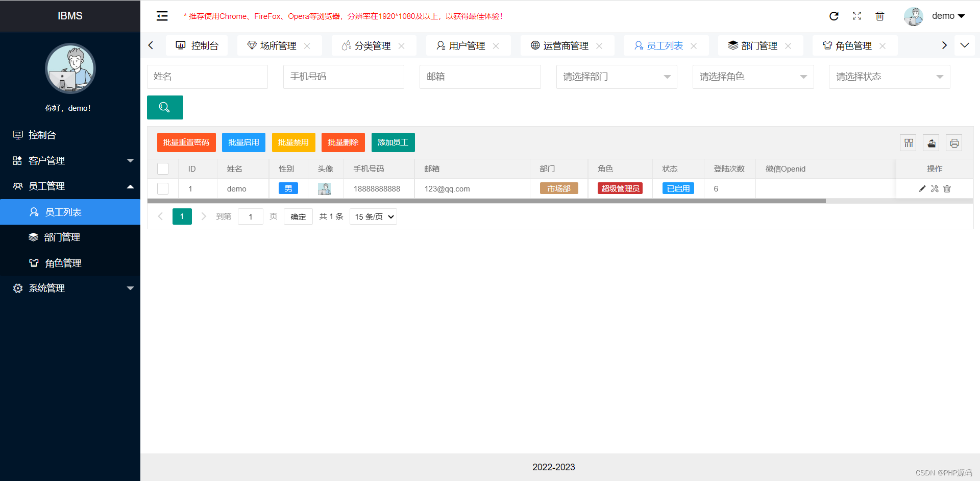Delete the demo employee with the trash icon
Screen dimensions: 980x481
click(x=947, y=189)
